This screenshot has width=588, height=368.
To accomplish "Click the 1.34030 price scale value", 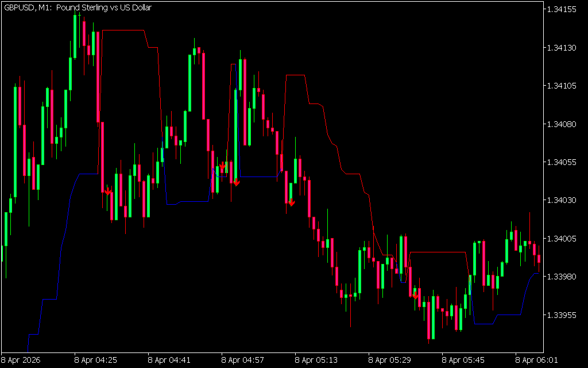I will tap(563, 200).
